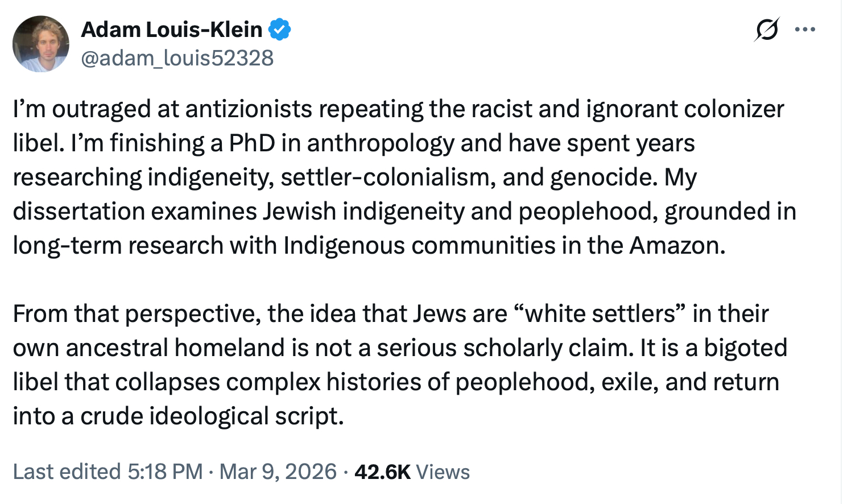Click the Grok slashed-circle icon

766,30
